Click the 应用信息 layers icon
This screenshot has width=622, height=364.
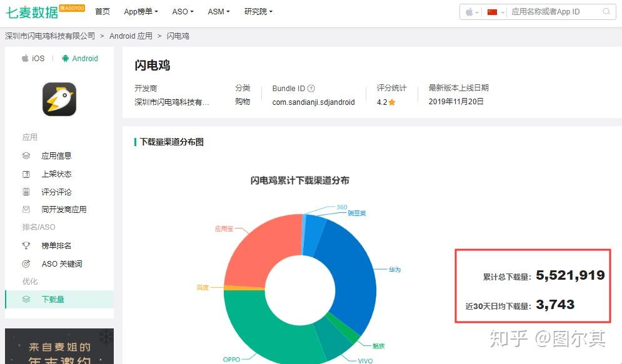[x=26, y=155]
